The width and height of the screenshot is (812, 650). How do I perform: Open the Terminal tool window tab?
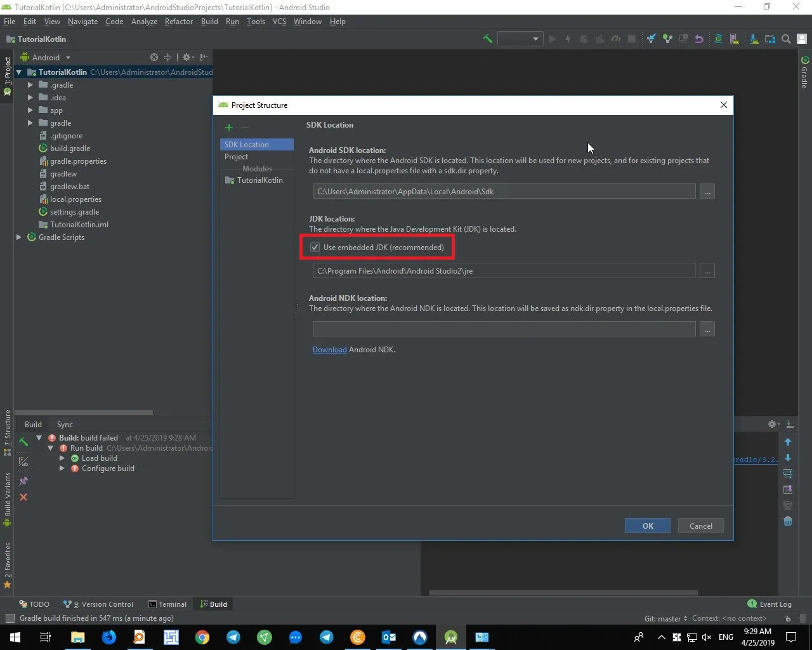[167, 604]
